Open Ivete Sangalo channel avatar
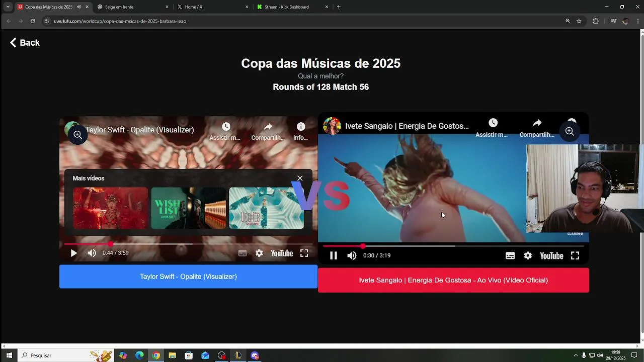The image size is (644, 362). coord(332,126)
